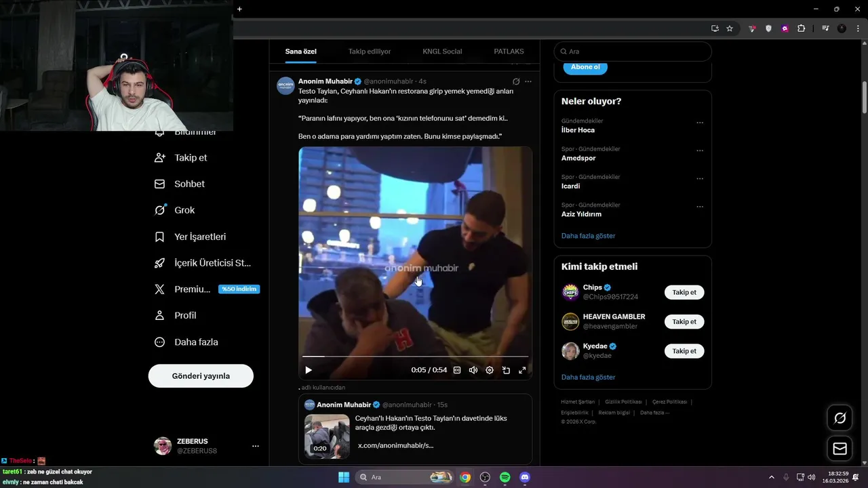
Task: Open Chrome profile avatar
Action: pyautogui.click(x=842, y=28)
